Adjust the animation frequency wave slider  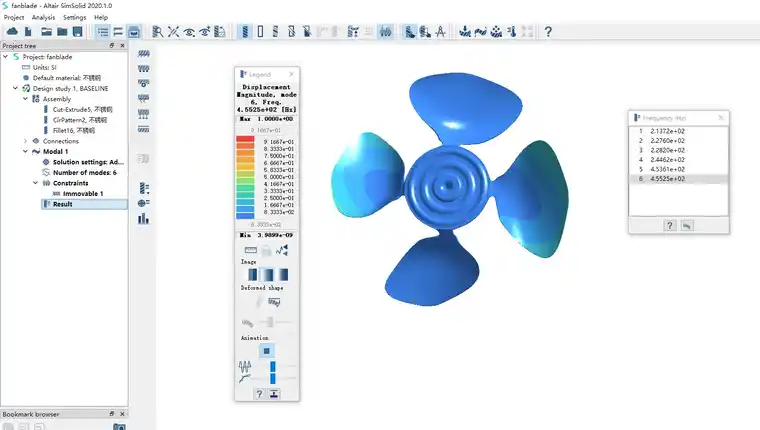tap(273, 366)
